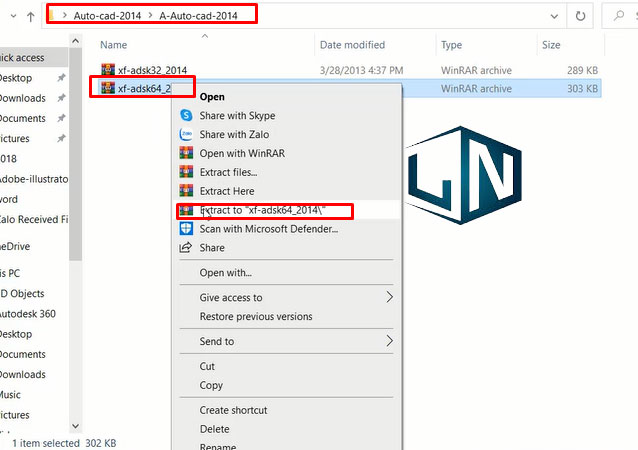
Task: Click the xf-adsk64 WinRAR archive icon
Action: point(108,87)
